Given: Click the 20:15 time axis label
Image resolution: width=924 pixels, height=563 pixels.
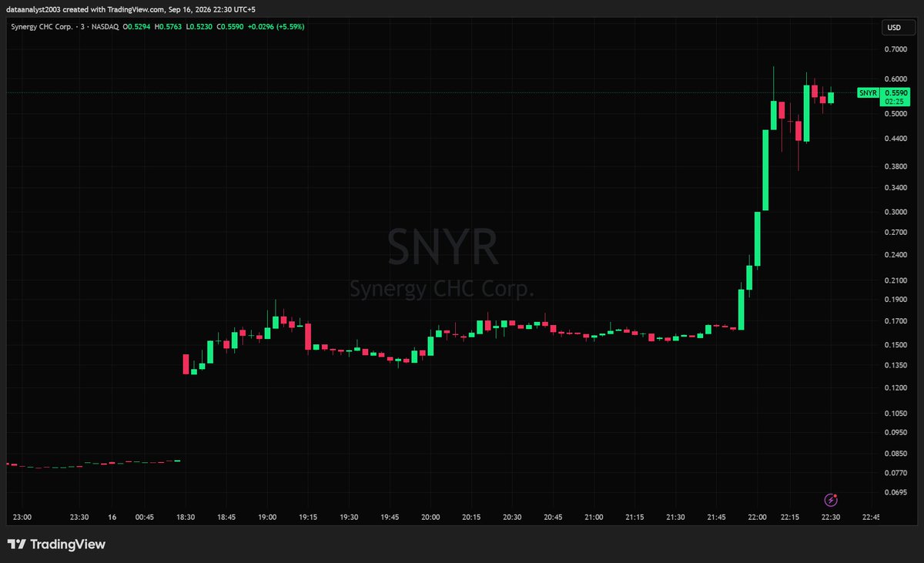Looking at the screenshot, I should (x=471, y=517).
